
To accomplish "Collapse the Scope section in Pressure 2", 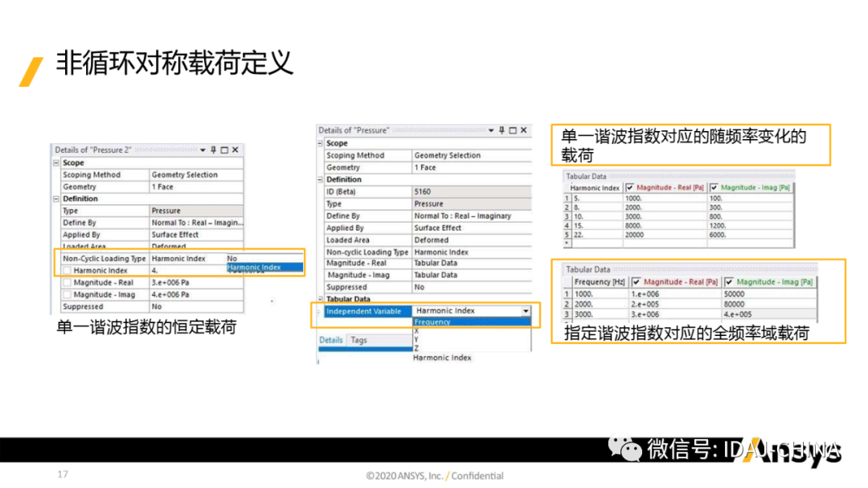I will coord(56,162).
